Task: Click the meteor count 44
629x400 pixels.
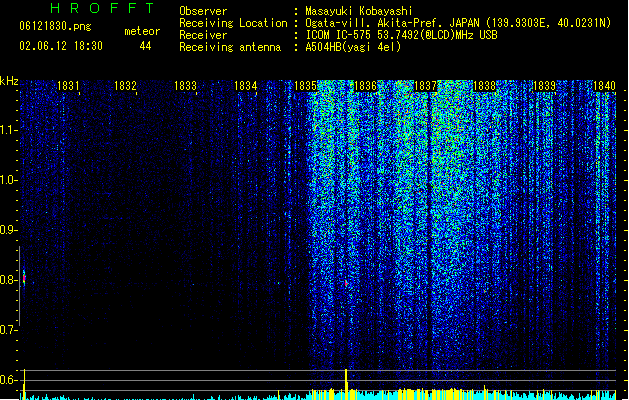Action: coord(145,46)
